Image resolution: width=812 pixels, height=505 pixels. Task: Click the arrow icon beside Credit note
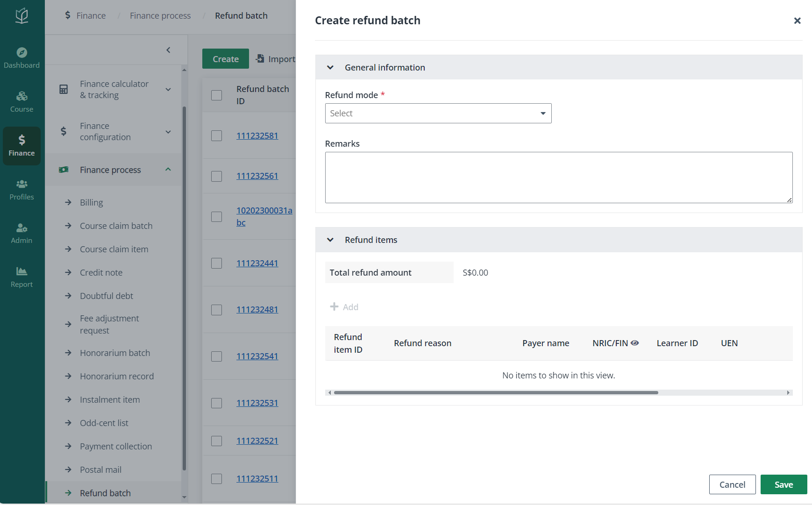[68, 272]
